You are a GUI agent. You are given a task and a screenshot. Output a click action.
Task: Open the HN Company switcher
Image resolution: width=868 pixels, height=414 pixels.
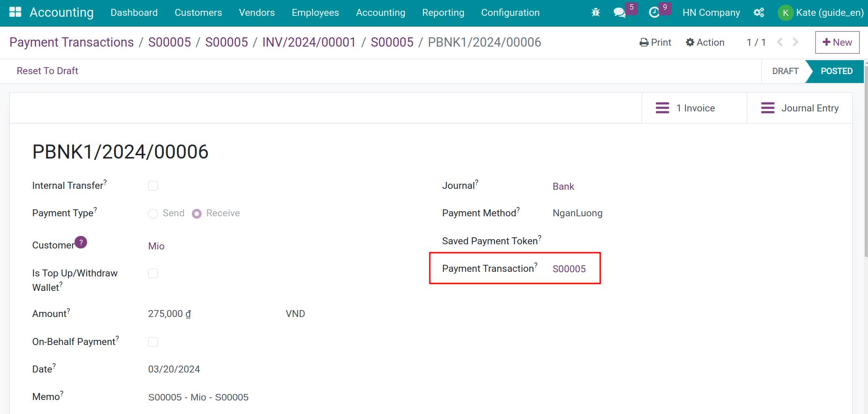click(711, 13)
